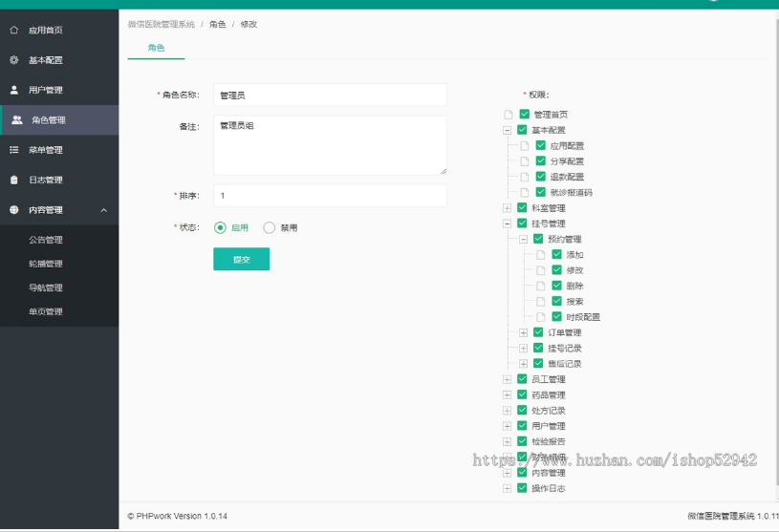Click the clipboard icon beside 日志管理

coord(14,180)
